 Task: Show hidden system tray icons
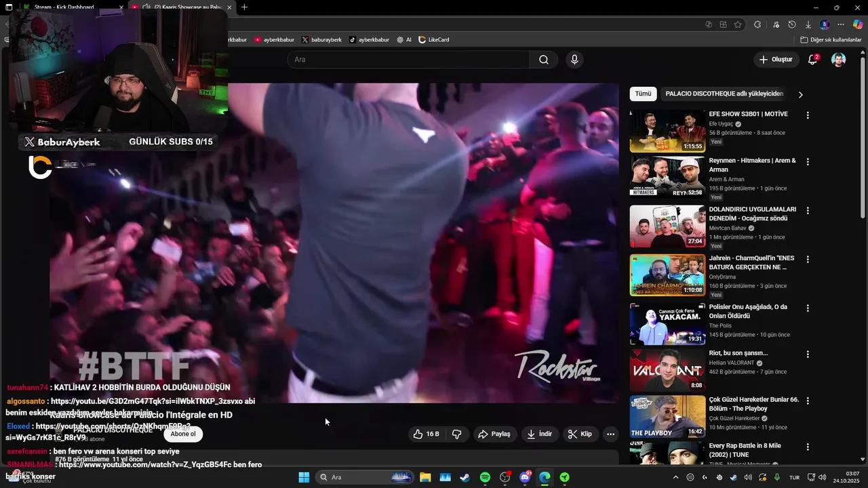coord(675,477)
